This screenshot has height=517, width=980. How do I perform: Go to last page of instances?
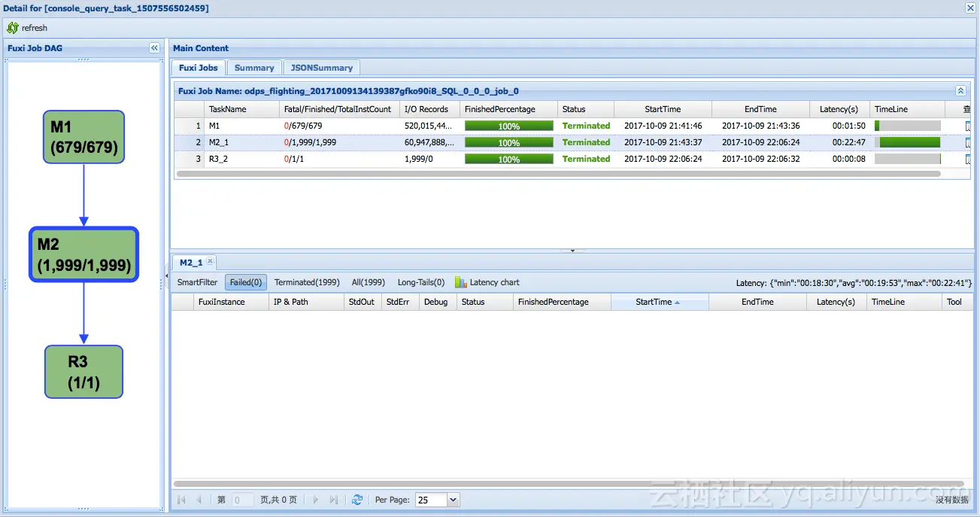point(333,500)
